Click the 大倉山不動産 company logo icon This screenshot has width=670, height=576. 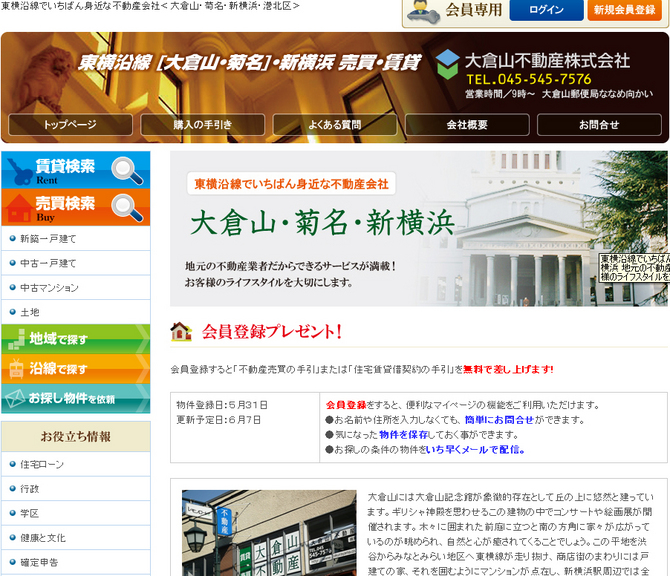(447, 65)
